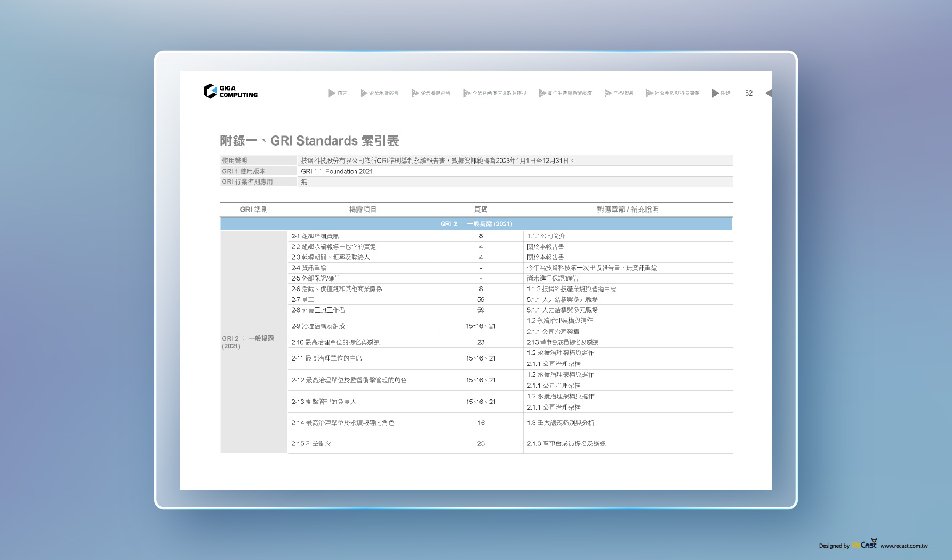This screenshot has width=952, height=560.
Task: Select row 2-9 治理結構及組成
Action: coord(510,326)
